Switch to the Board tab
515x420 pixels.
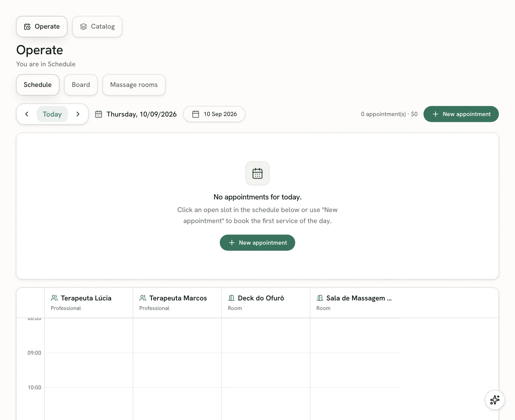click(x=81, y=85)
